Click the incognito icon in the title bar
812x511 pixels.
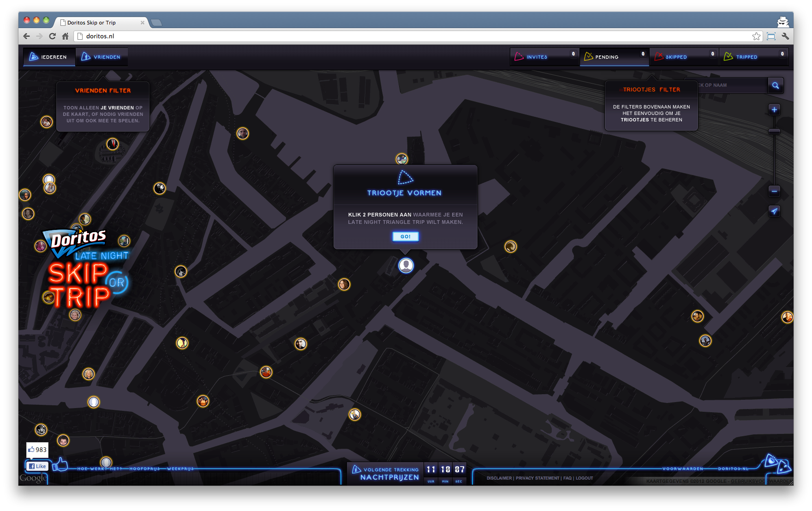(783, 21)
